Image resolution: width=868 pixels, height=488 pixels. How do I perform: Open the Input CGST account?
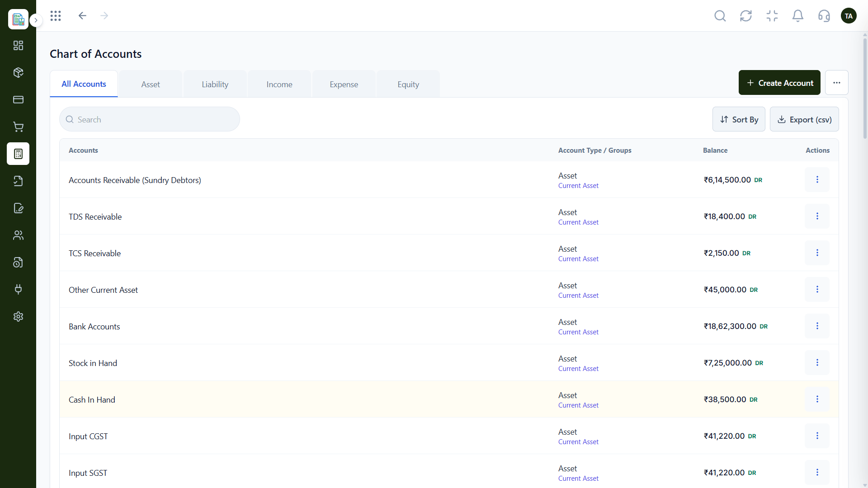(x=88, y=436)
